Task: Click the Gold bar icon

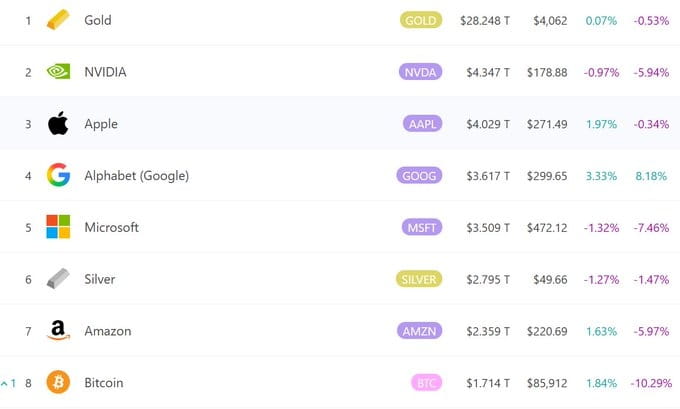Action: point(58,20)
